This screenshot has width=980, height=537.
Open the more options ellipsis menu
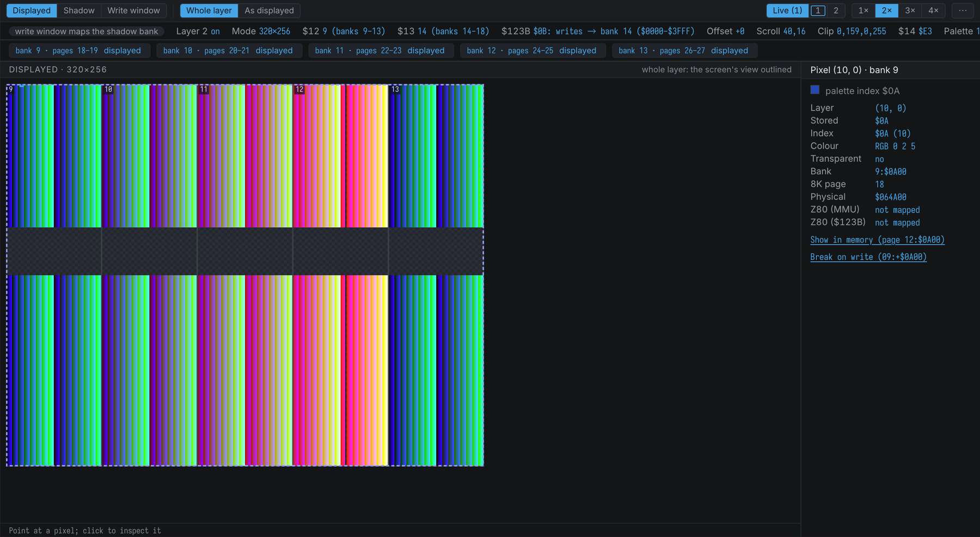(963, 10)
